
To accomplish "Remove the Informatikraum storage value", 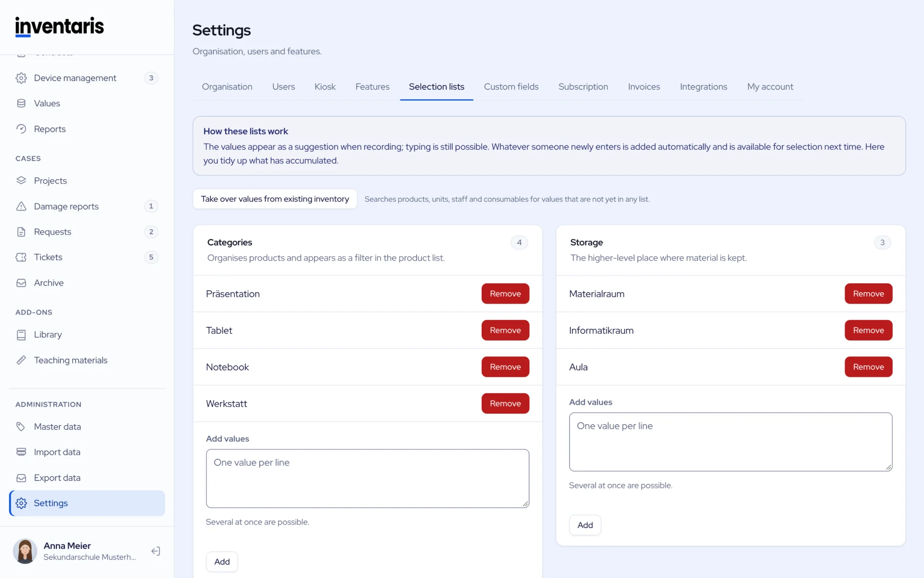I will point(868,330).
